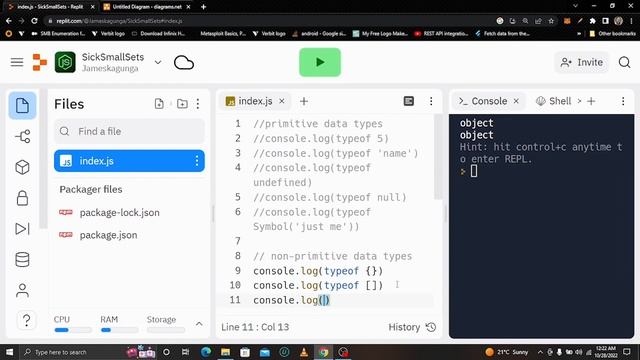Screen dimensions: 640x360
Task: Open Files panel three-dot menu
Action: point(198,104)
